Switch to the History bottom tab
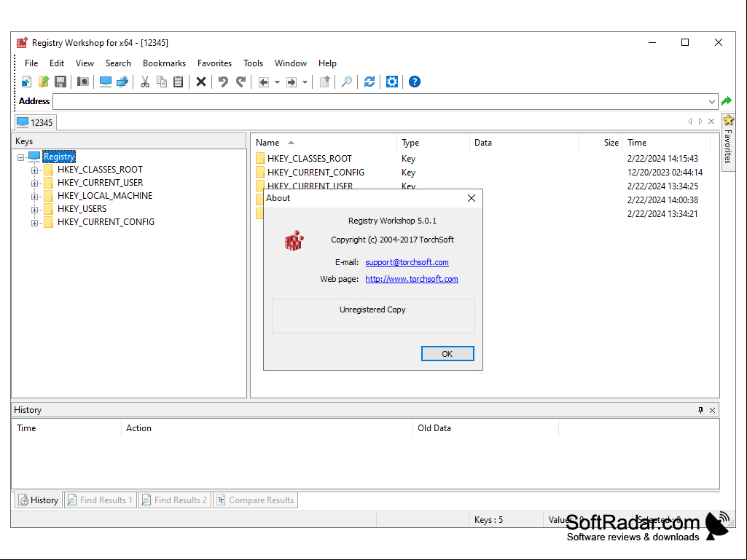This screenshot has height=560, width=747. [x=39, y=500]
